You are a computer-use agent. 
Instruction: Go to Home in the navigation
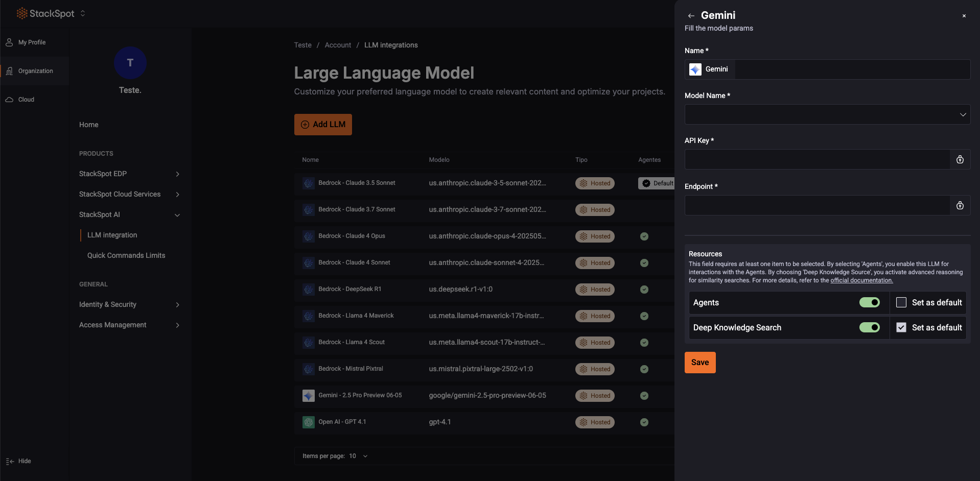tap(89, 125)
